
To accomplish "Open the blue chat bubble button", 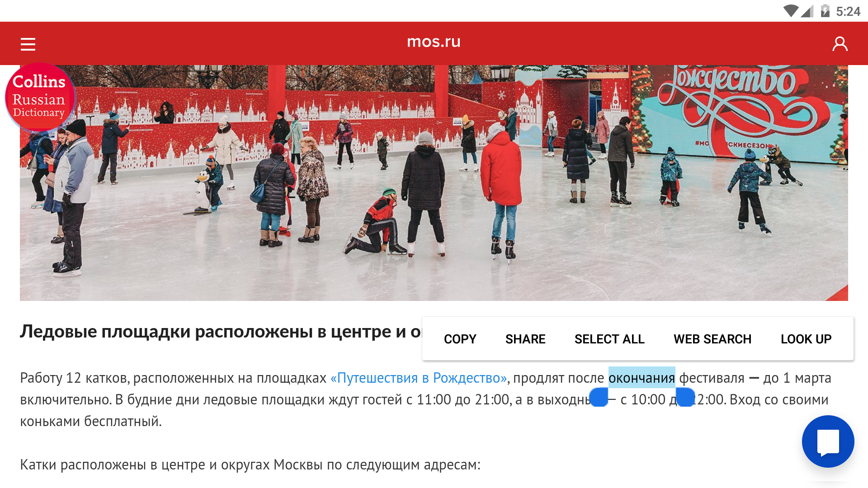I will (828, 441).
